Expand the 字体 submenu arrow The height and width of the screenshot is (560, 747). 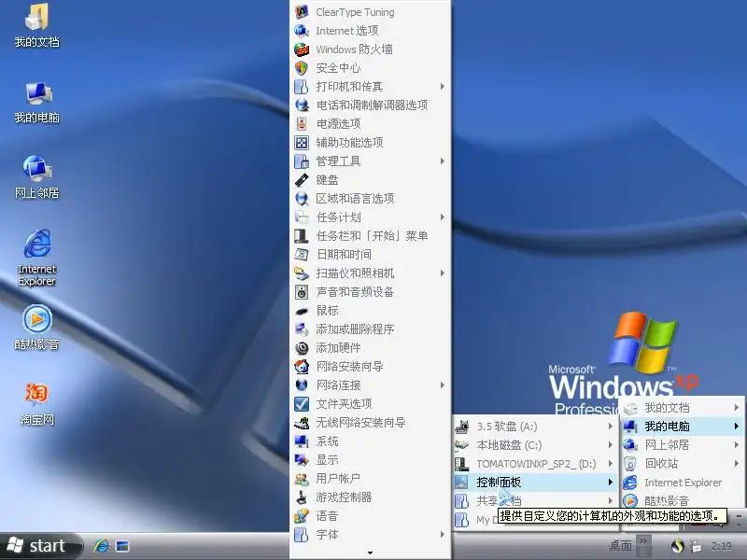443,535
